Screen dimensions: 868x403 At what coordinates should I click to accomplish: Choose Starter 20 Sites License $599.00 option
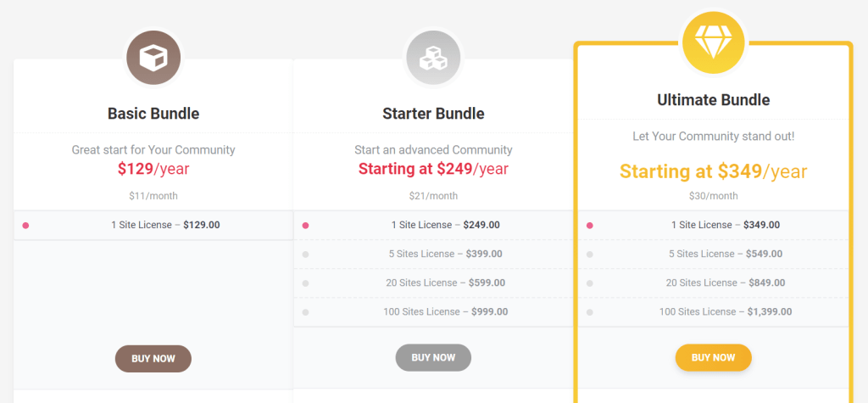pyautogui.click(x=433, y=283)
